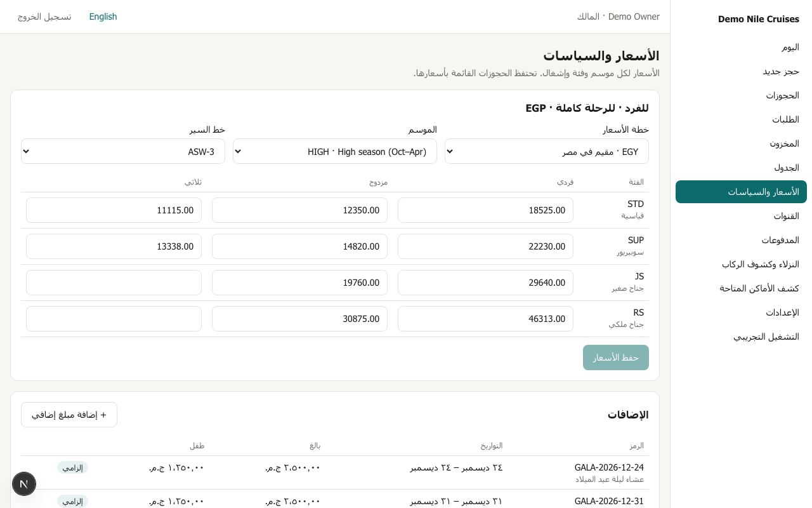Select الطلبات in the sidebar
This screenshot has height=508, width=812.
[741, 119]
